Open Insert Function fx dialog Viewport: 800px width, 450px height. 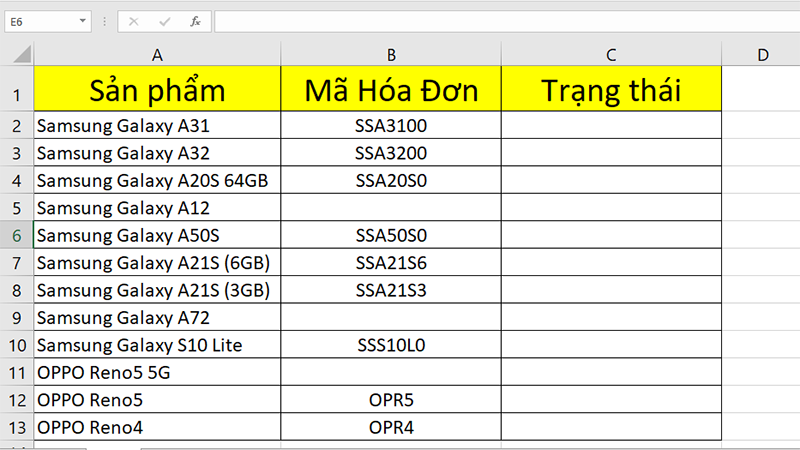coord(195,21)
